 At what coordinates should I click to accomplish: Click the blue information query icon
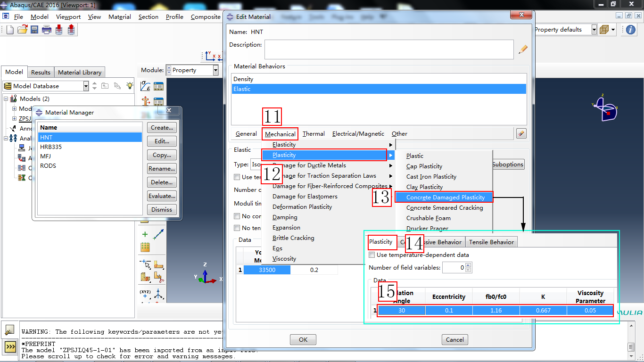pos(631,30)
